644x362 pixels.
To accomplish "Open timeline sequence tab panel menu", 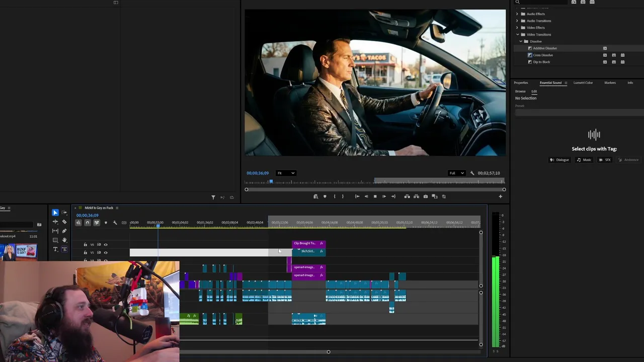I will click(117, 208).
